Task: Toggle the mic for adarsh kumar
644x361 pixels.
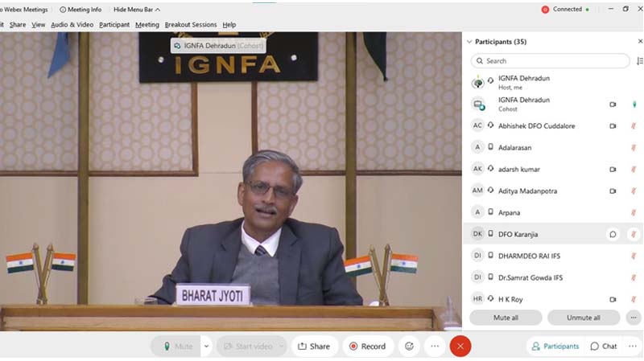Action: 634,170
